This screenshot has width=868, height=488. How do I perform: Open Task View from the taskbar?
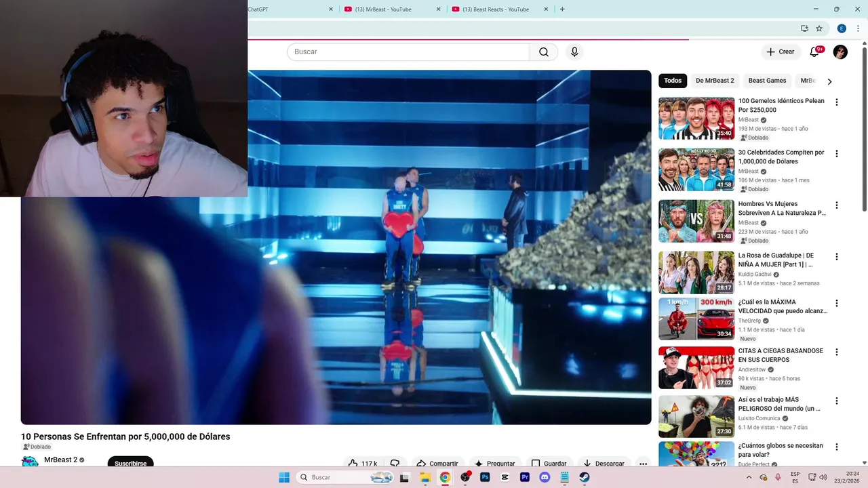(x=405, y=477)
